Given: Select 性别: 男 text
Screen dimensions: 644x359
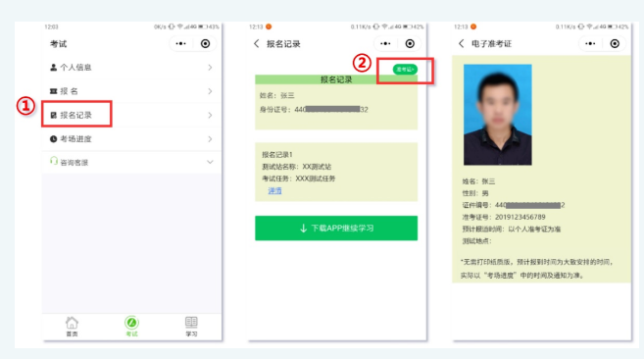Looking at the screenshot, I should pyautogui.click(x=475, y=193).
